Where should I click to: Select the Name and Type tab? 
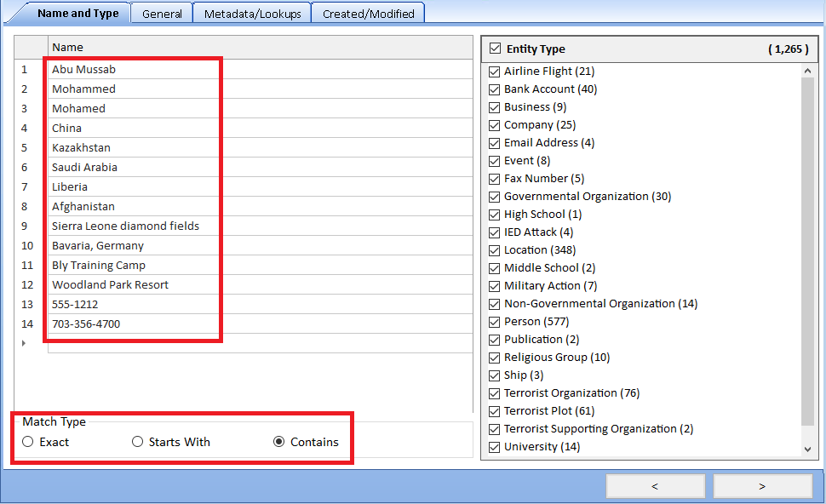[x=78, y=13]
